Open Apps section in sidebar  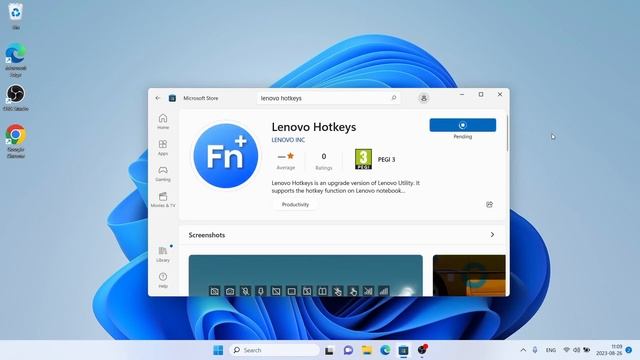(163, 148)
